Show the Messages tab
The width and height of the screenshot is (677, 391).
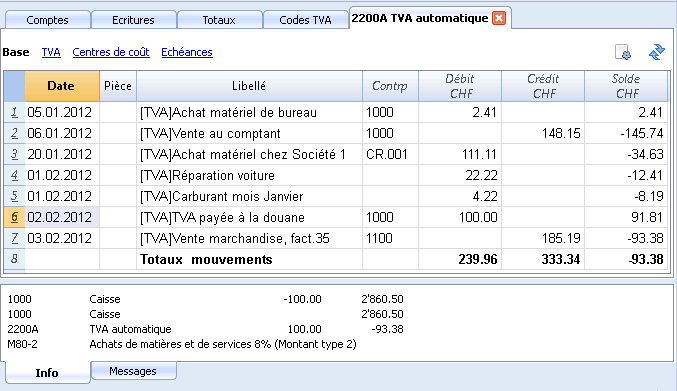click(x=133, y=371)
